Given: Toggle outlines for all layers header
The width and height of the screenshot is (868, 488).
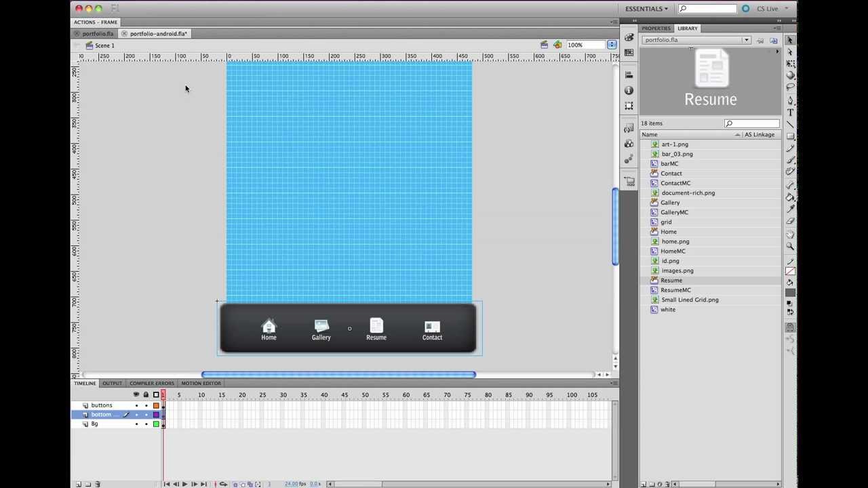Looking at the screenshot, I should click(x=156, y=394).
